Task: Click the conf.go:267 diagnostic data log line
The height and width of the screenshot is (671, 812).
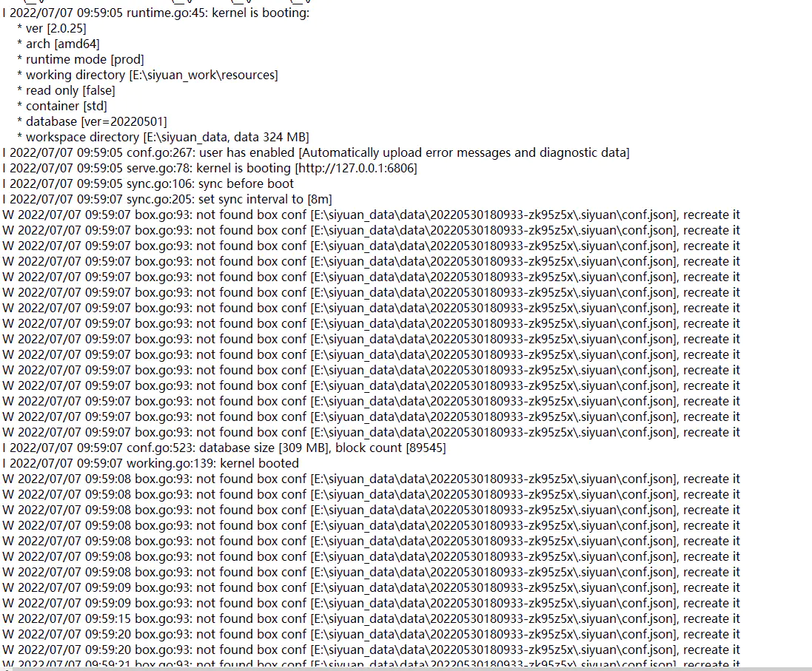Action: point(316,152)
